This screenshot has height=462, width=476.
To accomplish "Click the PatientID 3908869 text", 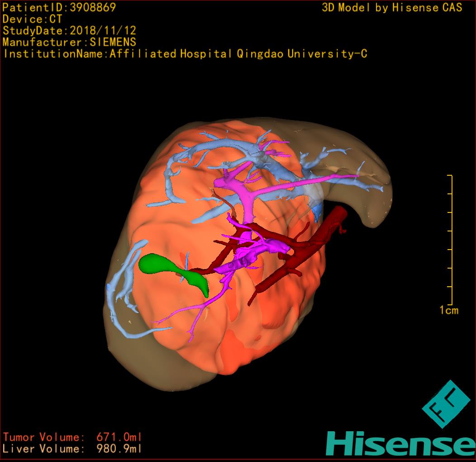I will [x=59, y=7].
